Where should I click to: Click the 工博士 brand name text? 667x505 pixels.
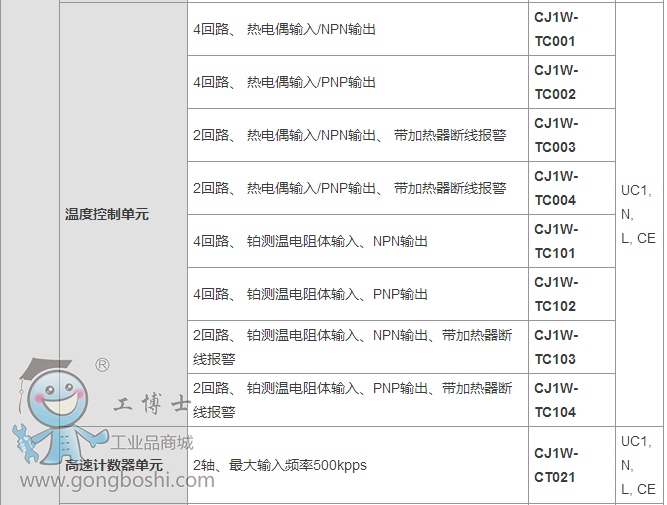(153, 406)
